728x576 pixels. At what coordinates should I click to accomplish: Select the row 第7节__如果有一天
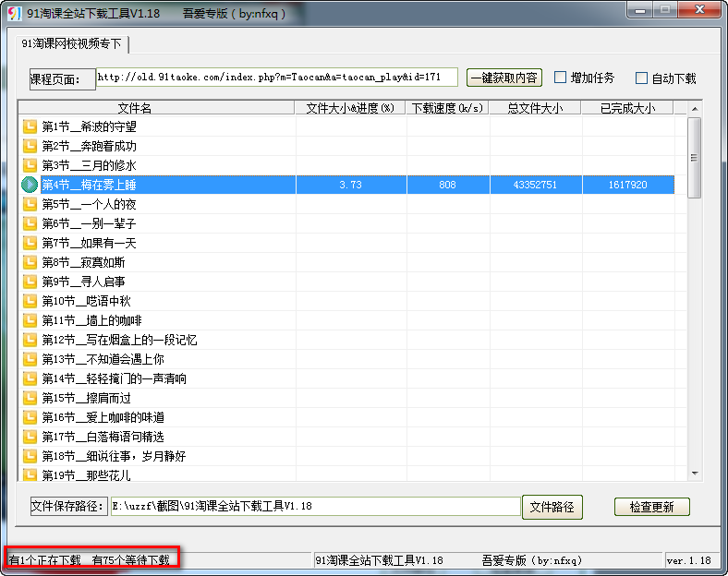[346, 243]
